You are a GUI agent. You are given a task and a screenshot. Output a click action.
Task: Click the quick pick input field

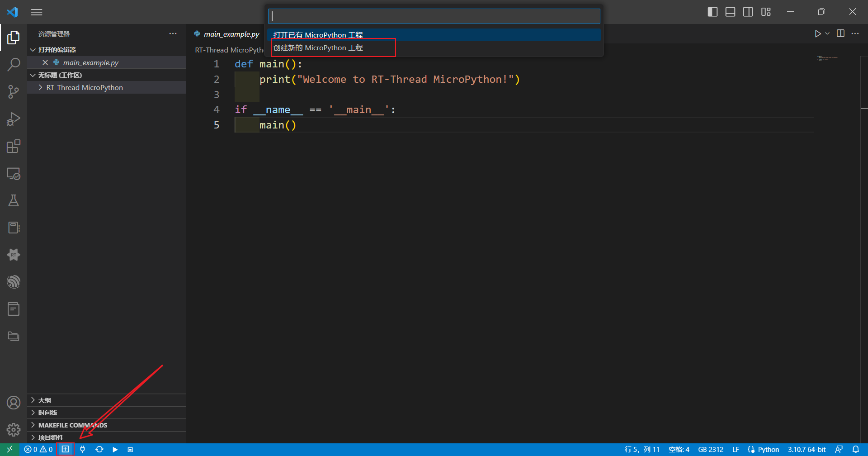(434, 16)
